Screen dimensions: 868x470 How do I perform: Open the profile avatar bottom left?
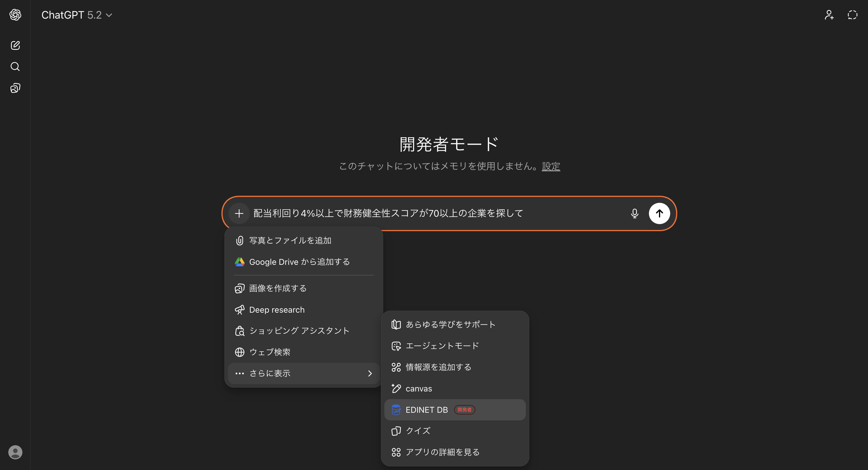coord(15,452)
